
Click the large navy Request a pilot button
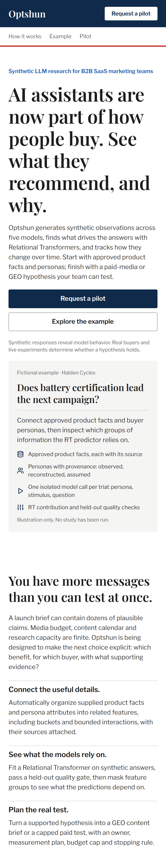[83, 299]
